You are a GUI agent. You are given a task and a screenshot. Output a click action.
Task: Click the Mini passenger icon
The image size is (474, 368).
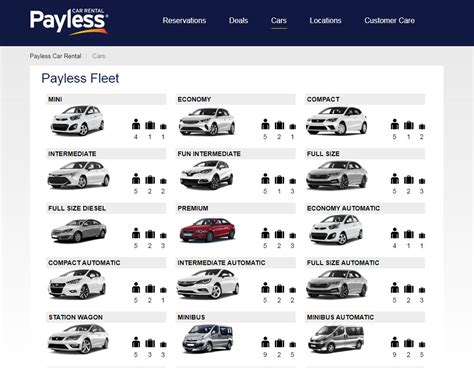[136, 124]
